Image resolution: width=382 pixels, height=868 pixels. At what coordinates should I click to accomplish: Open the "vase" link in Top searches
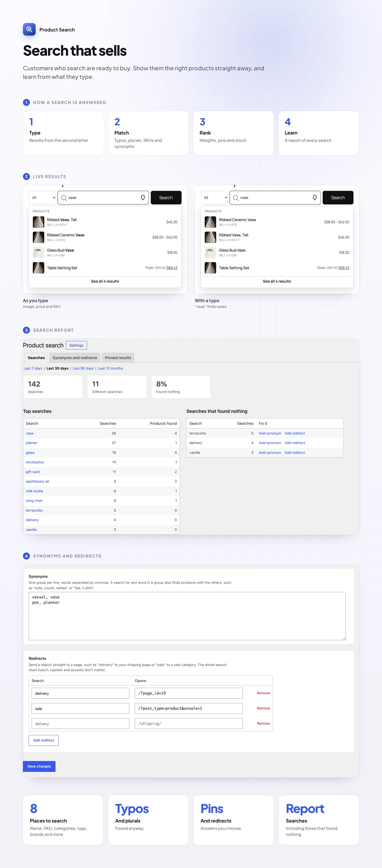pos(30,433)
